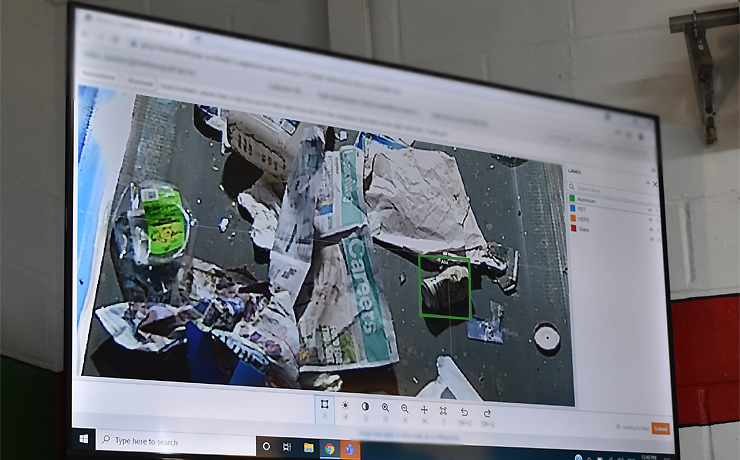740x460 pixels.
Task: Click the Windows Start button
Action: pos(83,439)
